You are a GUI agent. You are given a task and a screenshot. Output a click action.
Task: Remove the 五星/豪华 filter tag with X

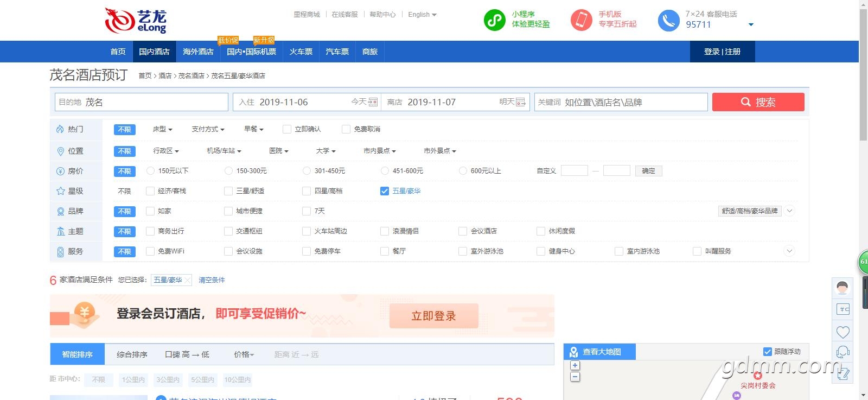pos(187,280)
